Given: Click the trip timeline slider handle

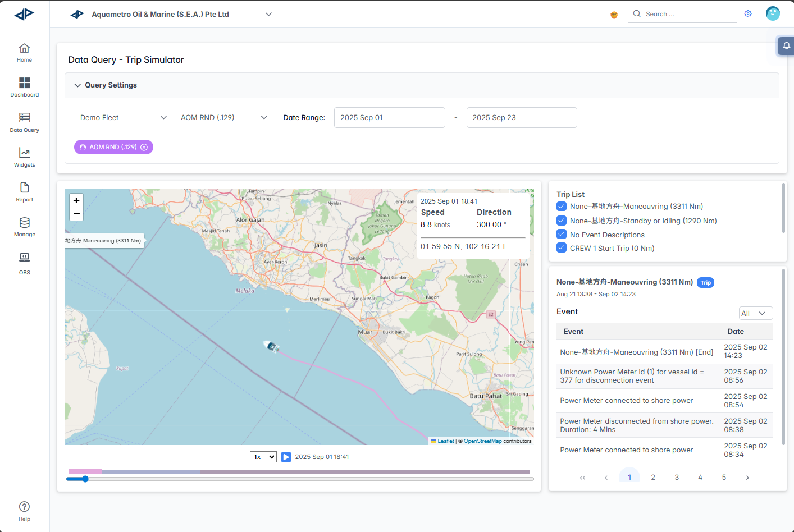Looking at the screenshot, I should 85,479.
